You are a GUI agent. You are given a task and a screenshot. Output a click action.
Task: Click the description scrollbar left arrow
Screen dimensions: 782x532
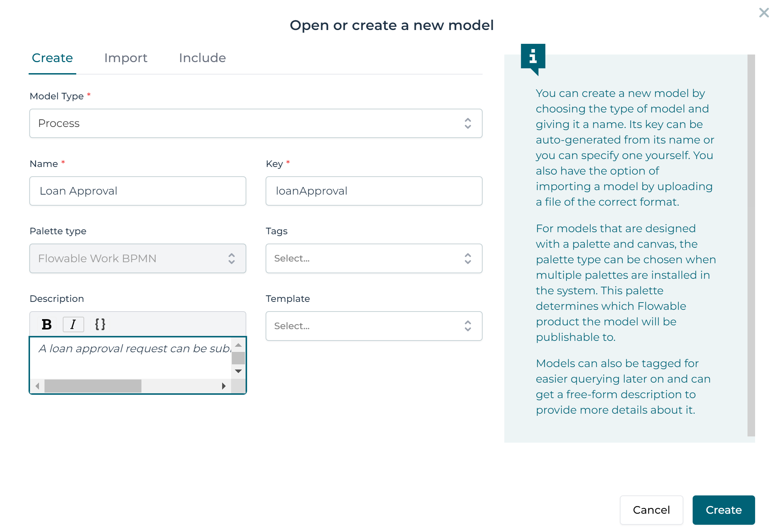coord(37,386)
